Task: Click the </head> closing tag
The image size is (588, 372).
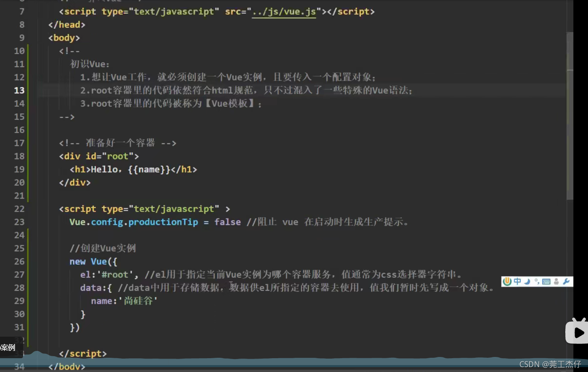Action: [67, 25]
